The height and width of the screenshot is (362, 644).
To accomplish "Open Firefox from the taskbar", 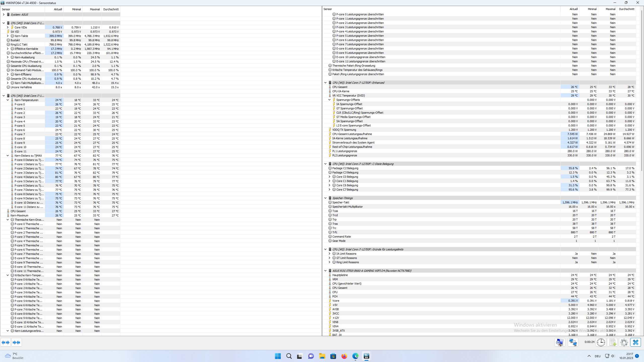I will [344, 356].
